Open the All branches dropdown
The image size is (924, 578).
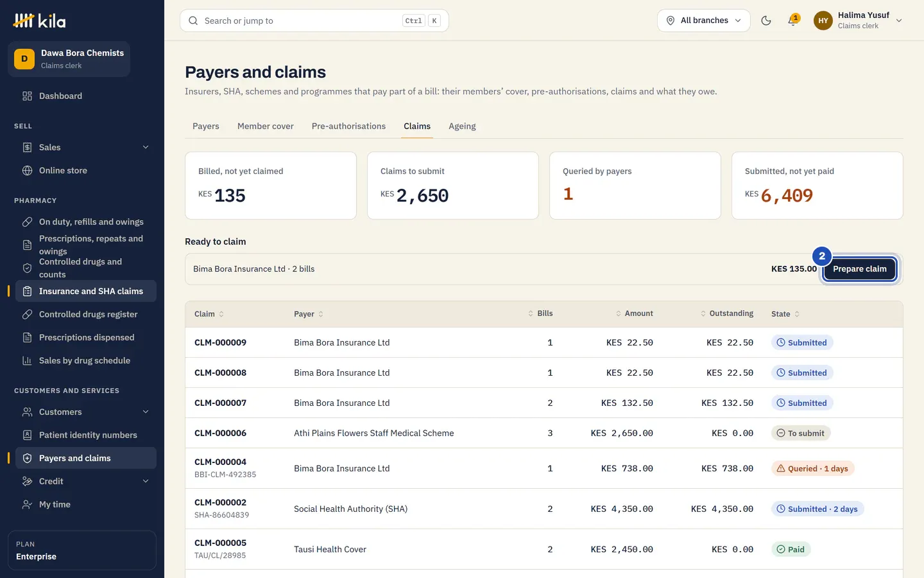[704, 21]
